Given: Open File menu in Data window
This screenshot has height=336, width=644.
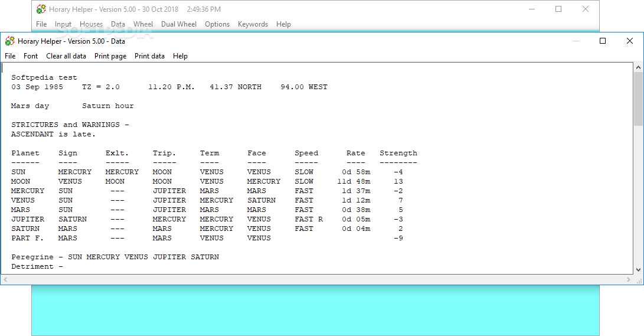Looking at the screenshot, I should tap(10, 56).
